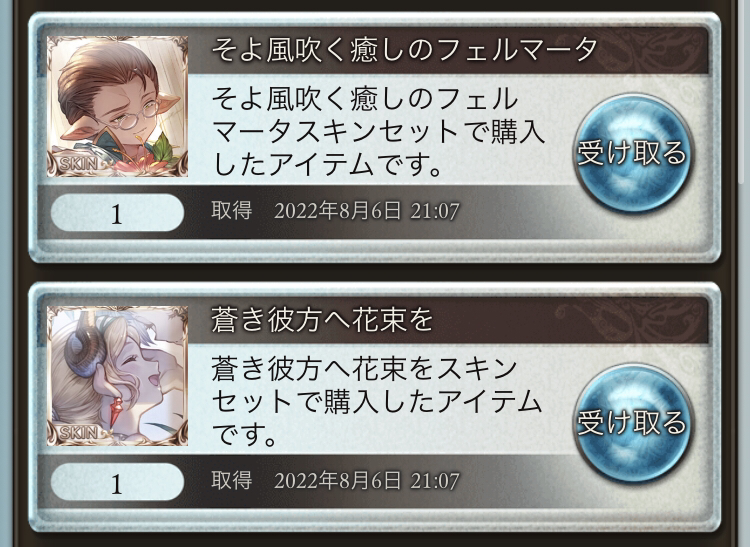
Task: Click the フェルマータスキンセット description text
Action: pyautogui.click(x=378, y=131)
